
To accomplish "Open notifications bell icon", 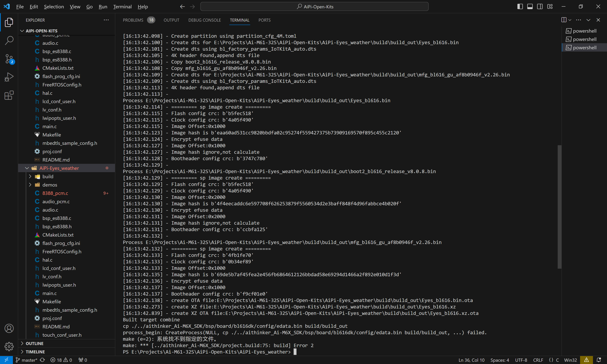I will tap(599, 360).
